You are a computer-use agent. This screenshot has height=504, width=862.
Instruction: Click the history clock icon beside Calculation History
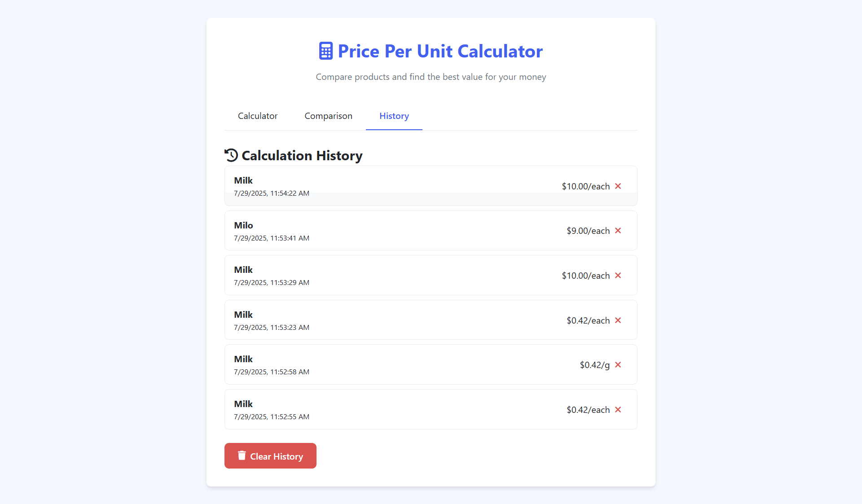click(231, 155)
